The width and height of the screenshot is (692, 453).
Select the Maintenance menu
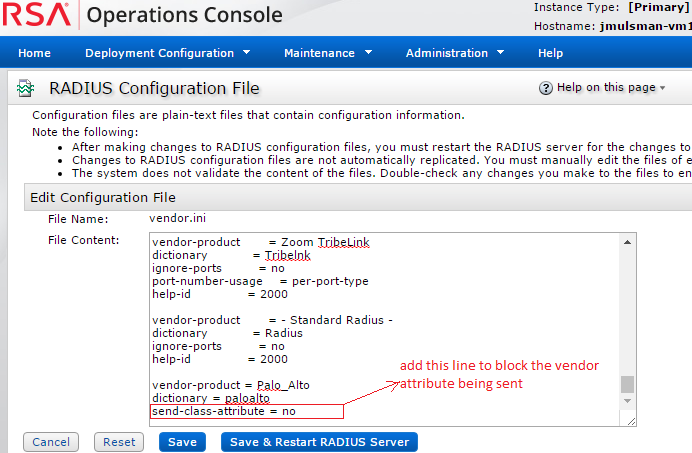[319, 53]
